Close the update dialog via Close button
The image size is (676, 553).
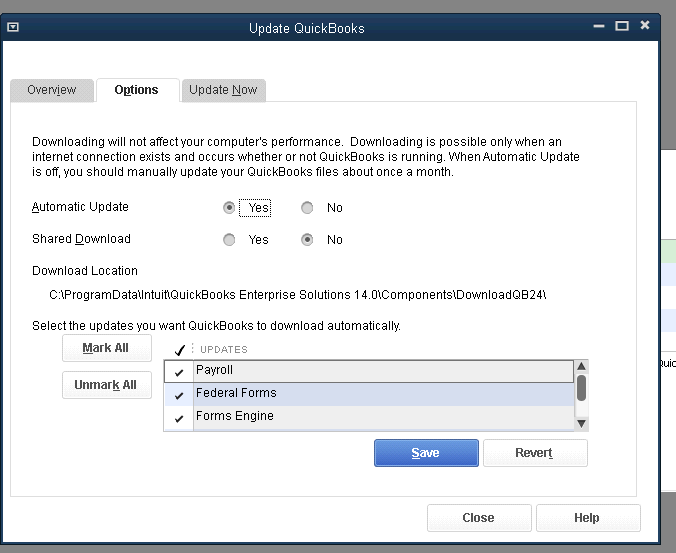[x=479, y=518]
